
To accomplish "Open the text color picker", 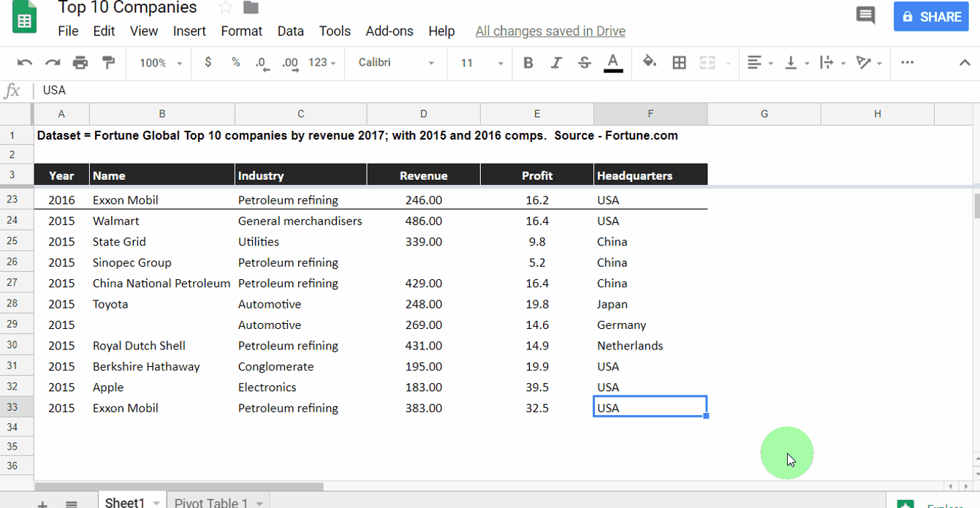I will coord(613,63).
